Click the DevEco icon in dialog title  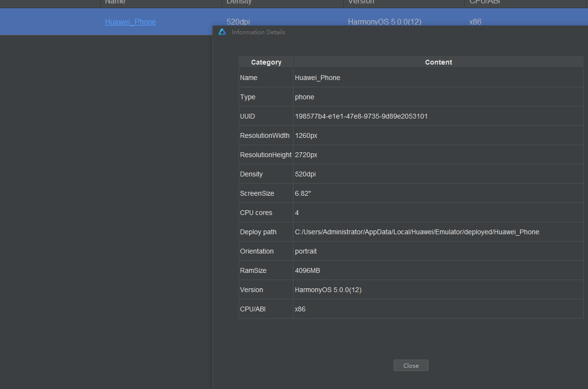(x=222, y=32)
